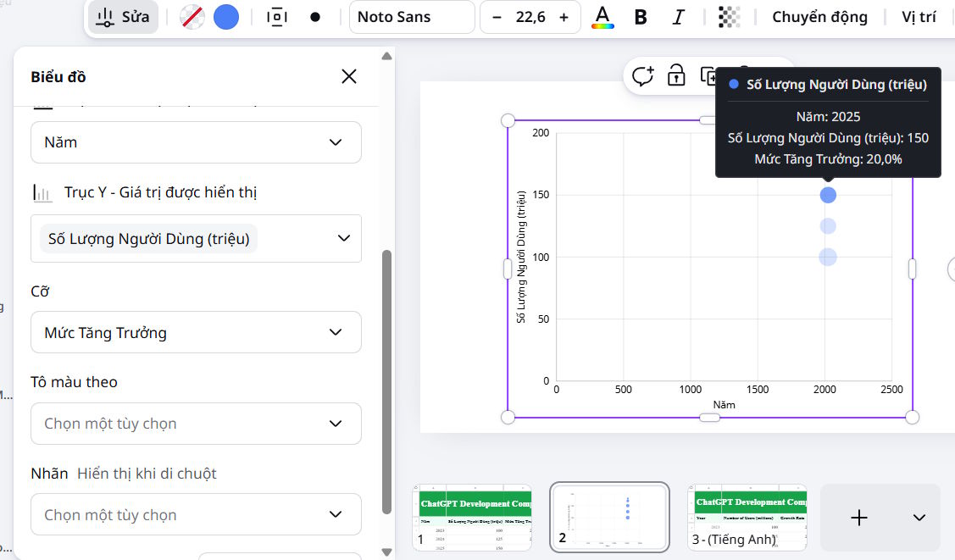
Task: Add a new page with the plus button
Action: 858,517
